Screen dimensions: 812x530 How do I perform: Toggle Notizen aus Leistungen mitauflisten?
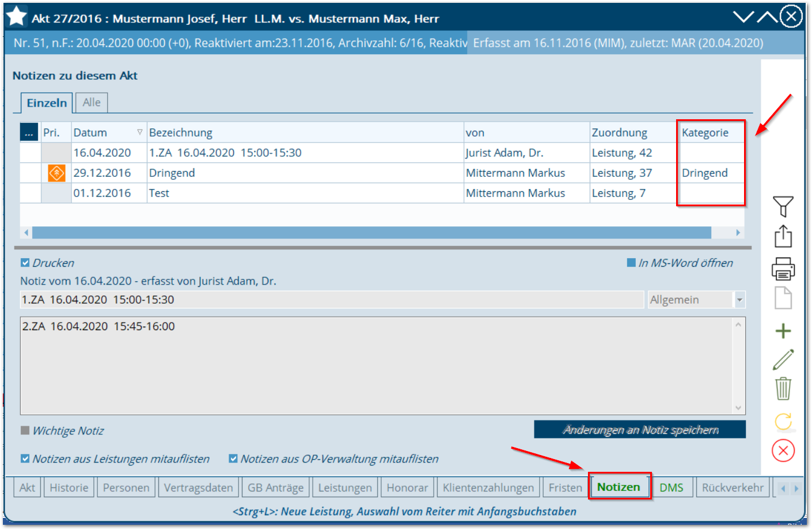click(x=25, y=459)
